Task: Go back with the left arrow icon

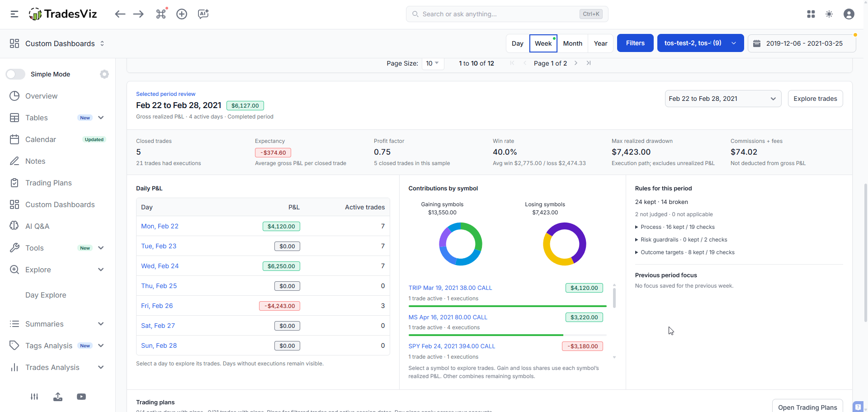Action: (x=120, y=14)
